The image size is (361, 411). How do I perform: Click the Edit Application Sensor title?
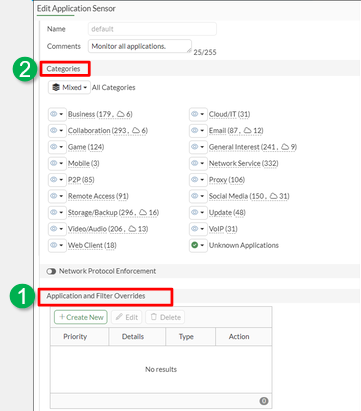[76, 9]
